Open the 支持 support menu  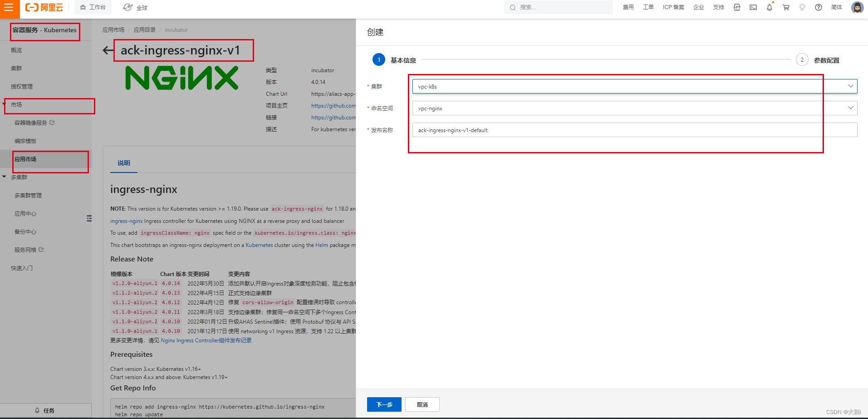click(x=719, y=7)
